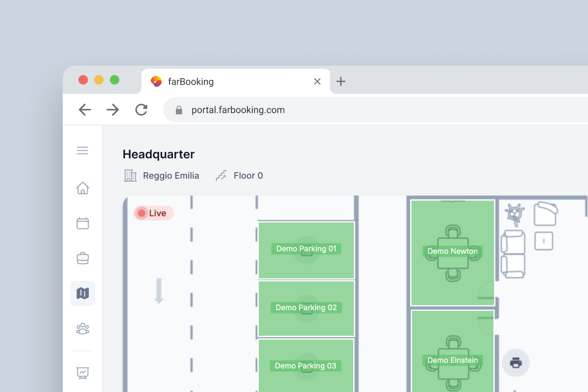Click the Reggio Emilia building icon
Image resolution: width=588 pixels, height=392 pixels.
coord(130,175)
